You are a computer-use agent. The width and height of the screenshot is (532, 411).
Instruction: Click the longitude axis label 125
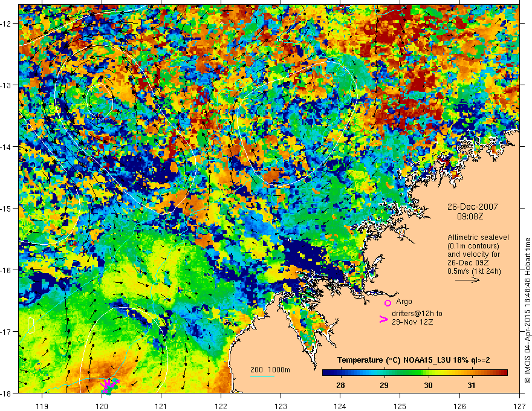click(x=400, y=406)
